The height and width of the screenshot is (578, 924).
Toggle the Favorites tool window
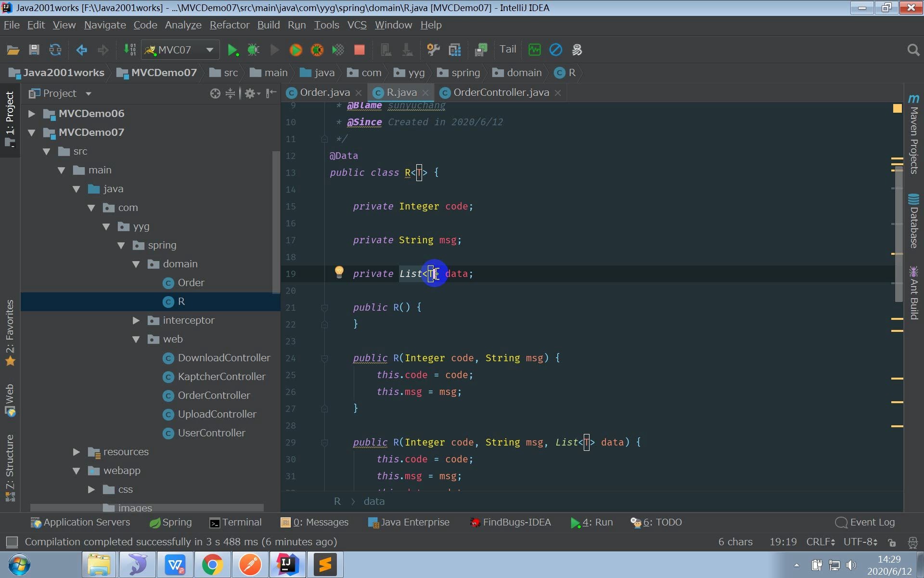click(x=10, y=333)
